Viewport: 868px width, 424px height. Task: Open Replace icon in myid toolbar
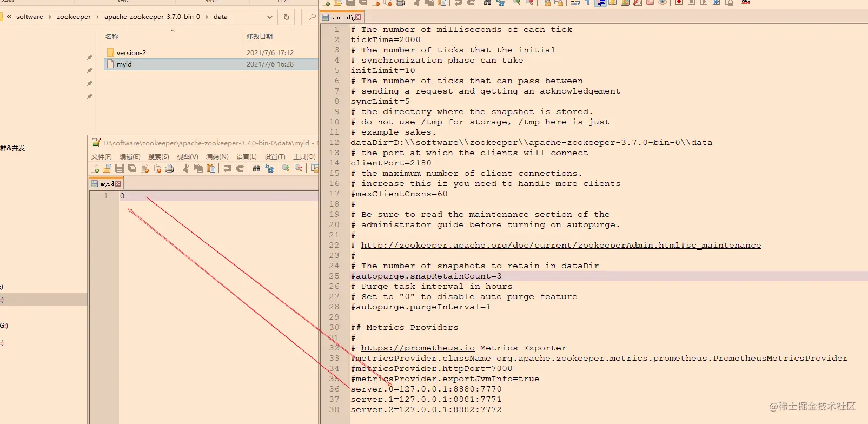269,169
